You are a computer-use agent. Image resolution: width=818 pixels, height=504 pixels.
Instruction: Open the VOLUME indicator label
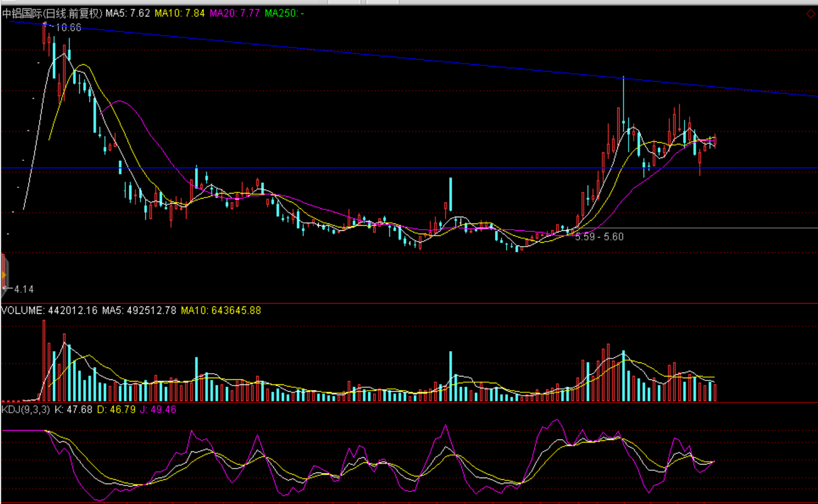coord(22,310)
